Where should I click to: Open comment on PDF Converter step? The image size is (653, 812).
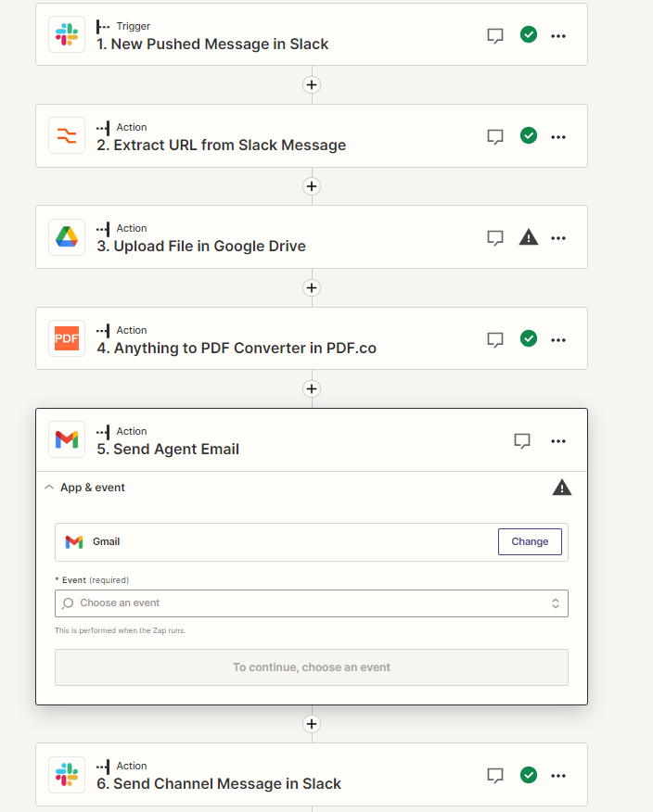click(x=495, y=339)
